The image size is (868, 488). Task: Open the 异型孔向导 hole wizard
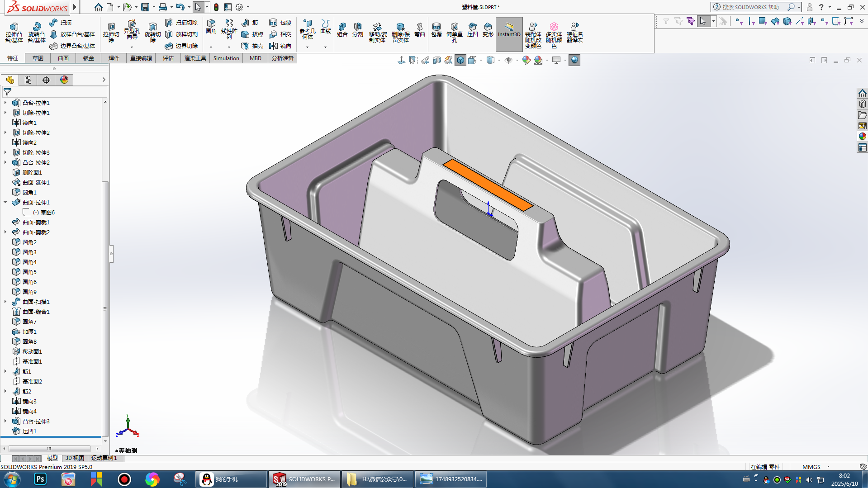(132, 30)
